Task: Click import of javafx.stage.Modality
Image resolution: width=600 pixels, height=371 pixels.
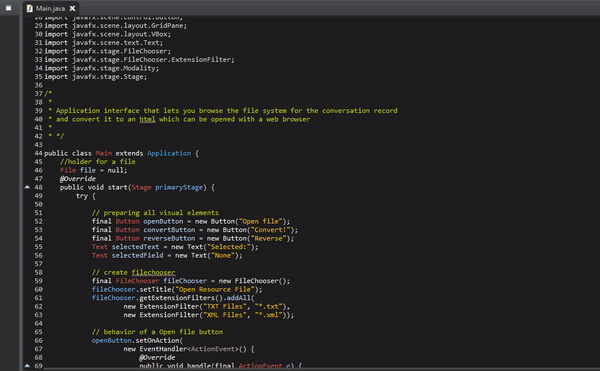Action: coord(101,68)
